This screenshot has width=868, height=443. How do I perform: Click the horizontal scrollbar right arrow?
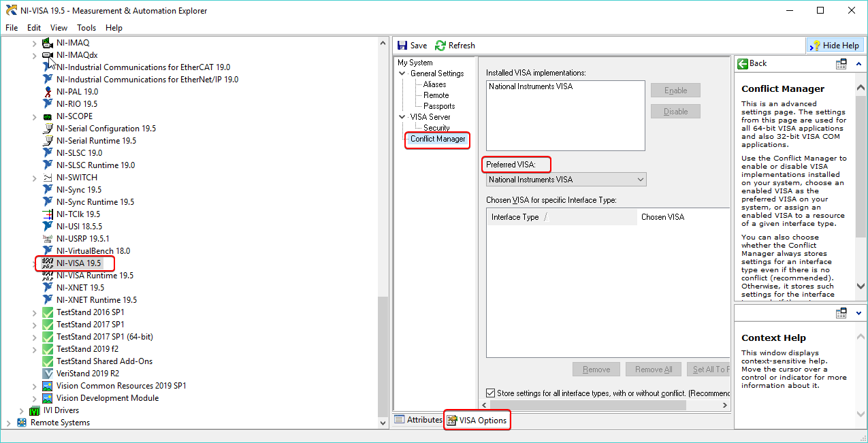pos(724,406)
